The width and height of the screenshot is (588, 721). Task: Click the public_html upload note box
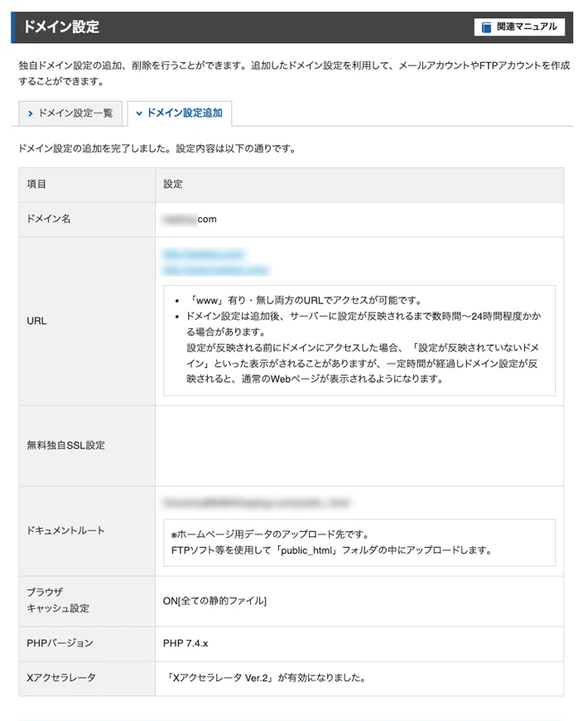(359, 543)
